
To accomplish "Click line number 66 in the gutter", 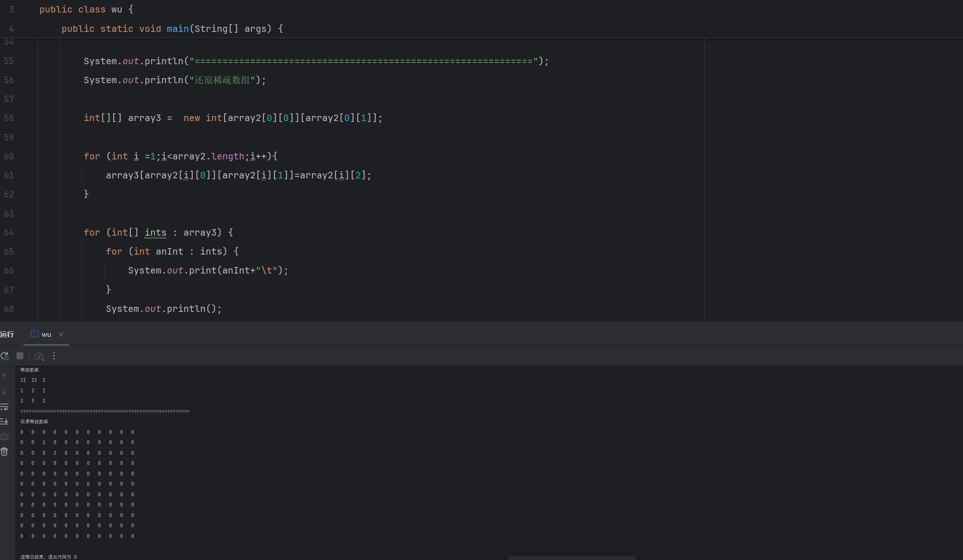I will (9, 270).
